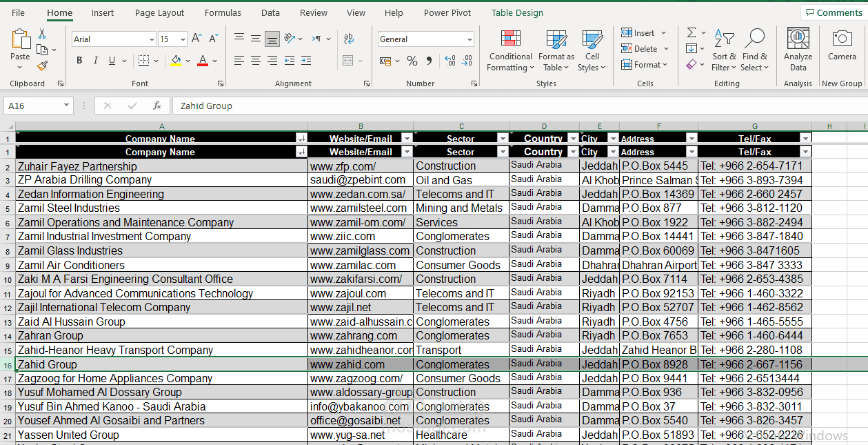Click the Orientation angled text icon
Viewport: 868px width, 445px height.
pos(289,39)
